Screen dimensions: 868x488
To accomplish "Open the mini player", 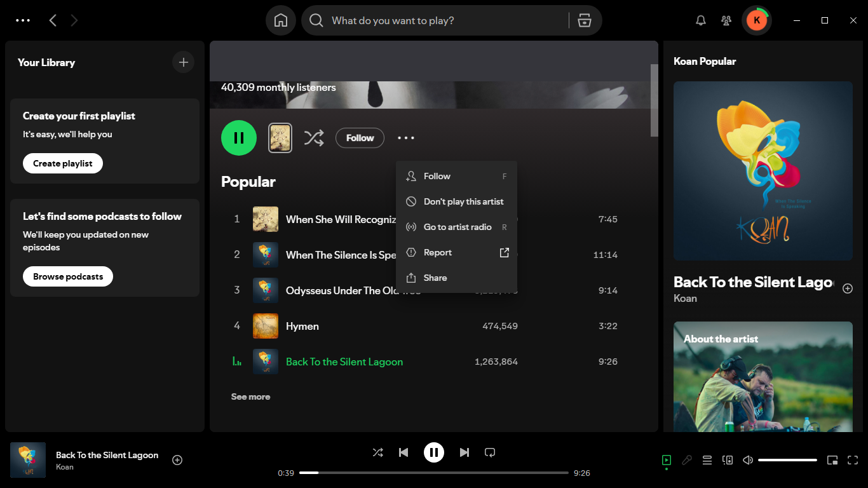I will coord(832,460).
